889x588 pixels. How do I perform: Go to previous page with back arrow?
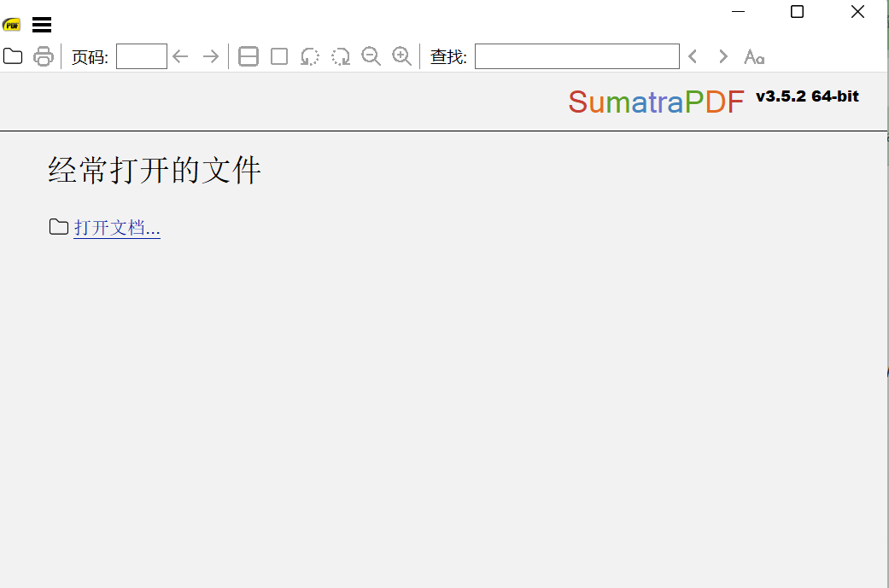click(180, 55)
